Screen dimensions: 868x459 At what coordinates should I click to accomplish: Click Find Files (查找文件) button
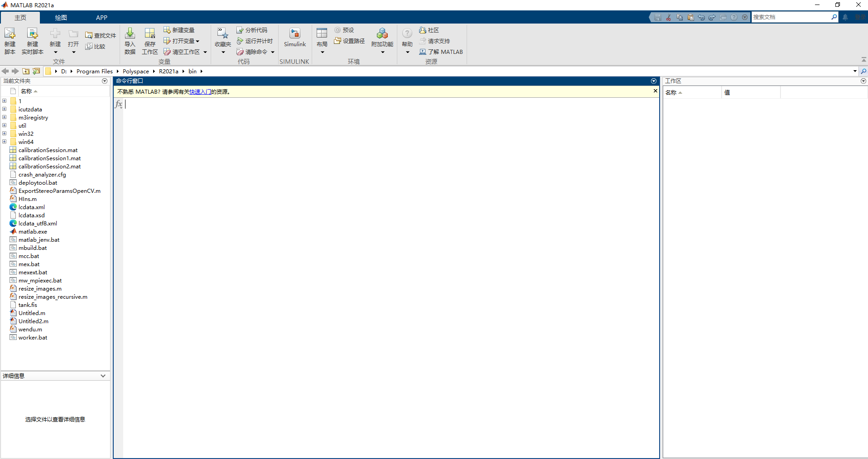(101, 35)
